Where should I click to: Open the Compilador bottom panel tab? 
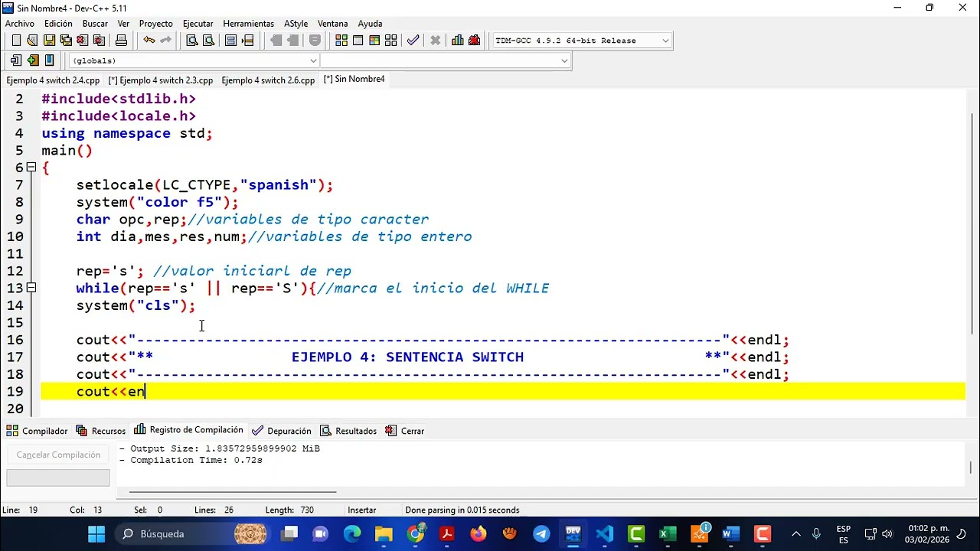click(x=38, y=431)
